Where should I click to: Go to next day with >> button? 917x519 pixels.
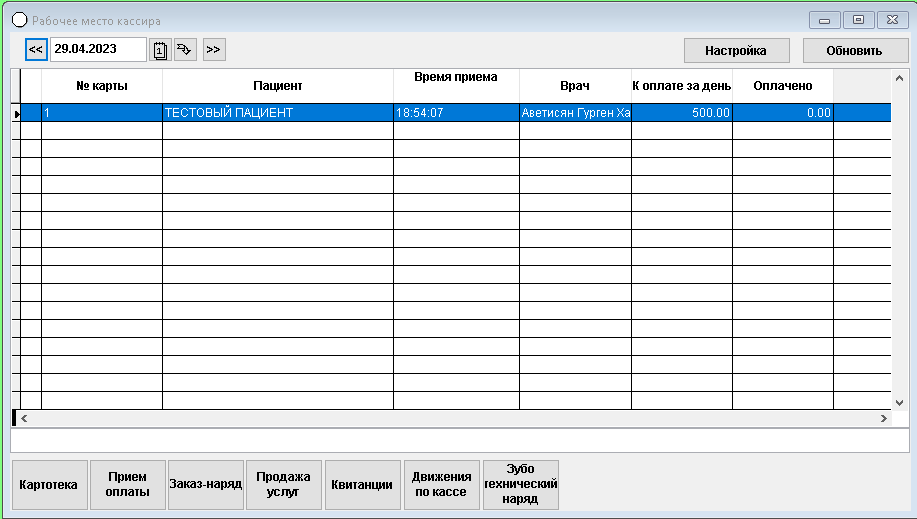tap(213, 49)
